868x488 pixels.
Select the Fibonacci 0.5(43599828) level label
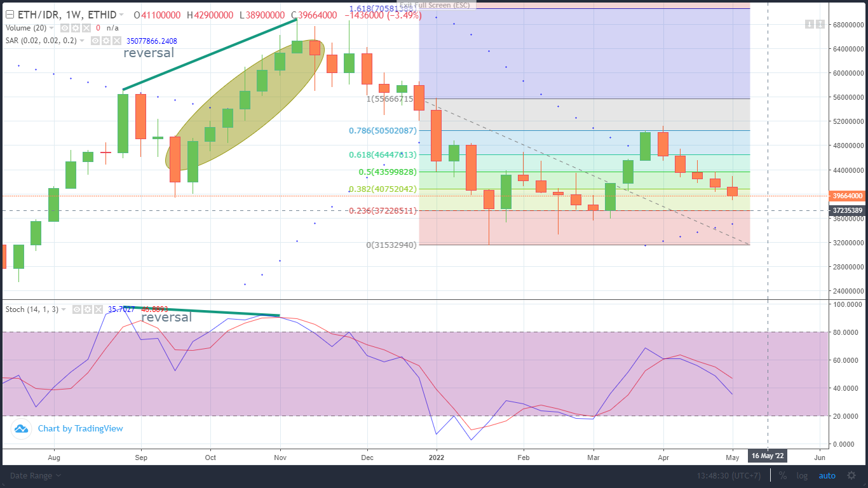(388, 172)
